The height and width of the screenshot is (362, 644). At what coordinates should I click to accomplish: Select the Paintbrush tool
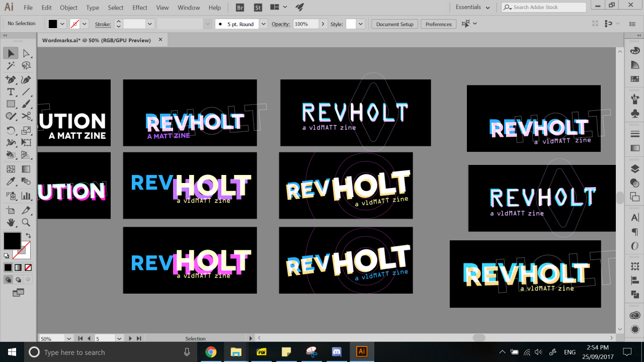coord(26,104)
